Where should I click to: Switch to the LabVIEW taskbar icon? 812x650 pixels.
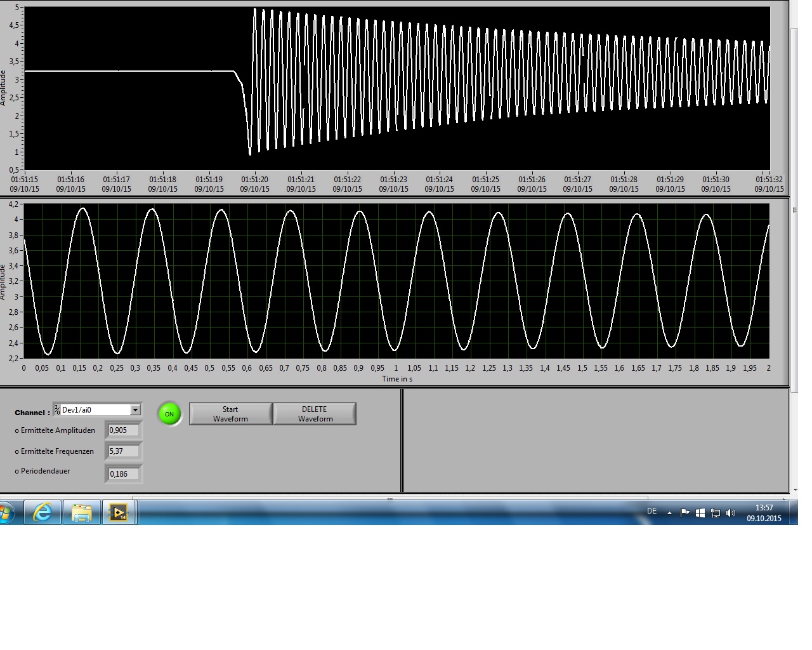119,512
